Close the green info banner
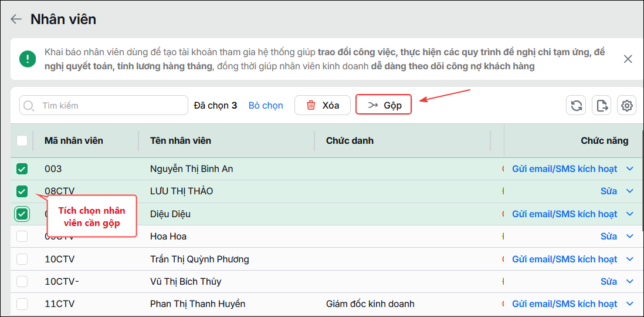Image resolution: width=644 pixels, height=317 pixels. click(x=628, y=59)
